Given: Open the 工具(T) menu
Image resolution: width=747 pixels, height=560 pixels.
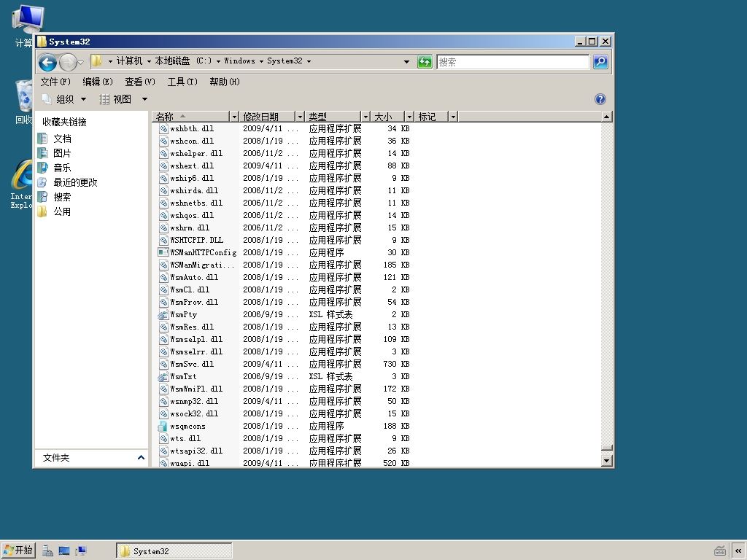Looking at the screenshot, I should 182,82.
